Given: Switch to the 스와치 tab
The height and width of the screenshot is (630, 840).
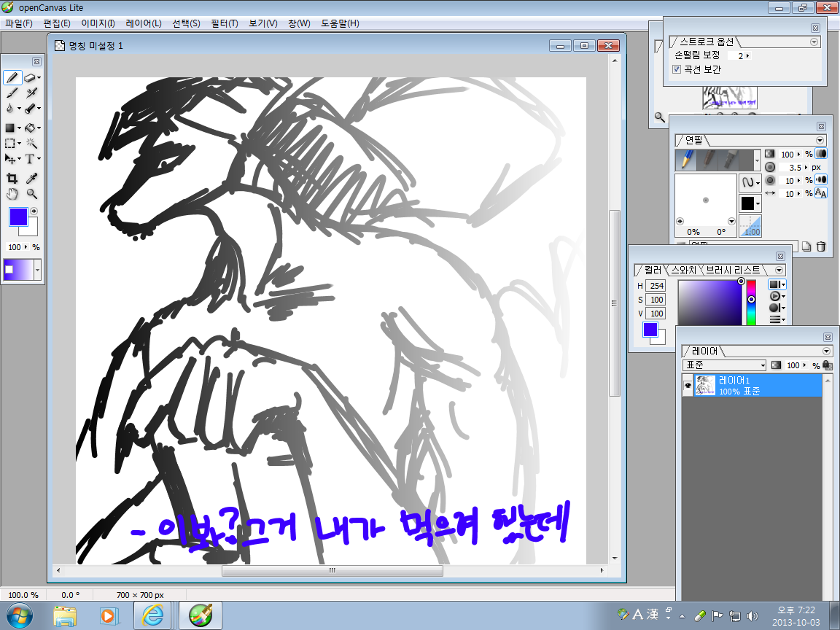Looking at the screenshot, I should (x=684, y=271).
